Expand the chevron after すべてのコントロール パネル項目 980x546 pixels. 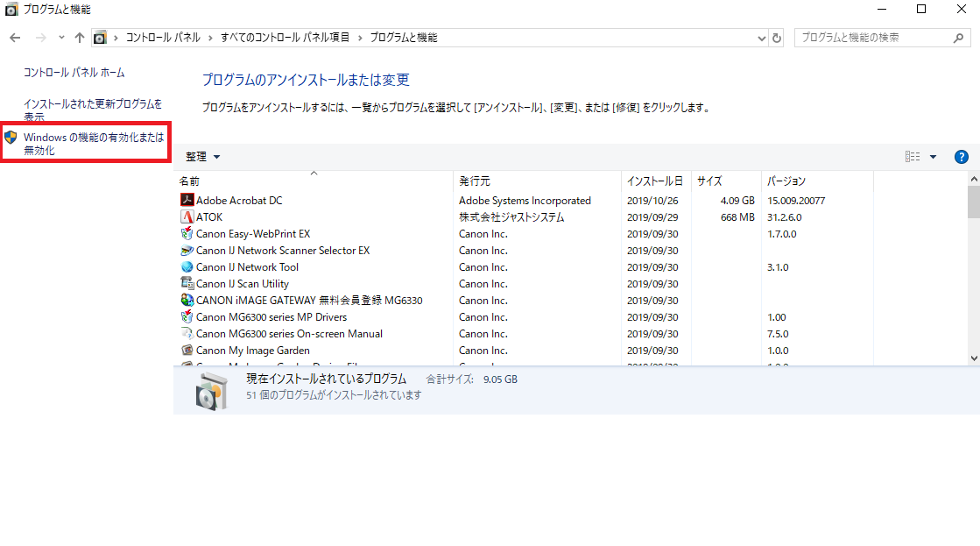coord(360,38)
